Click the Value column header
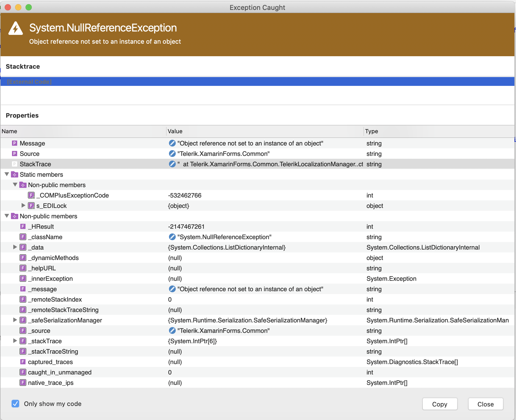516x420 pixels. [175, 131]
